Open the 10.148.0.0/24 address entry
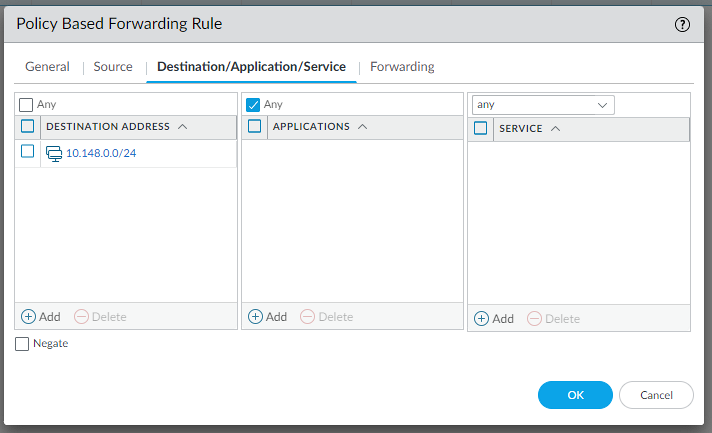 click(101, 153)
